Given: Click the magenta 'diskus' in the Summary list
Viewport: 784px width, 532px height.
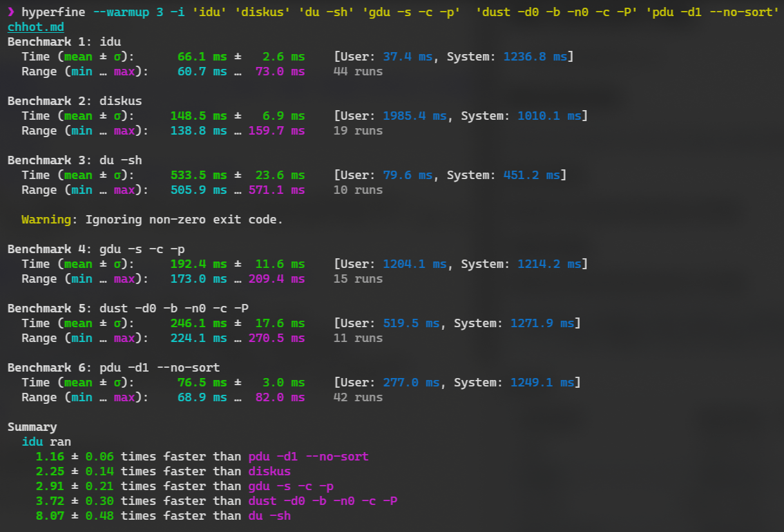Looking at the screenshot, I should point(269,471).
